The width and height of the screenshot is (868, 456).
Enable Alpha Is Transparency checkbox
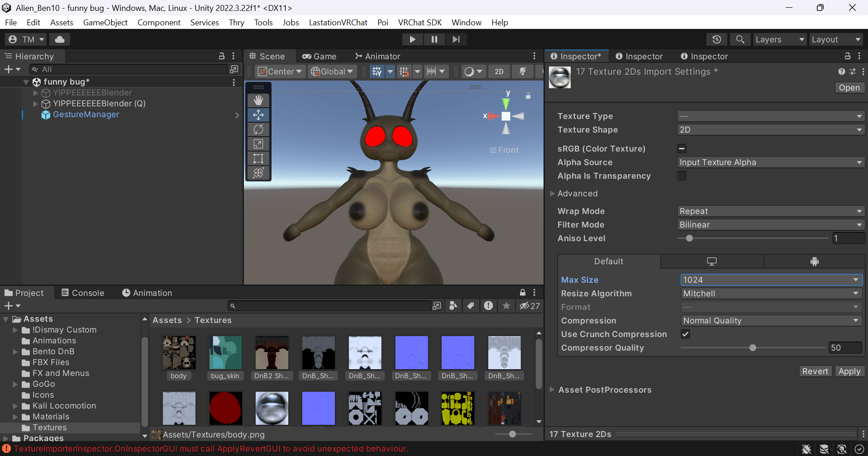(x=682, y=176)
